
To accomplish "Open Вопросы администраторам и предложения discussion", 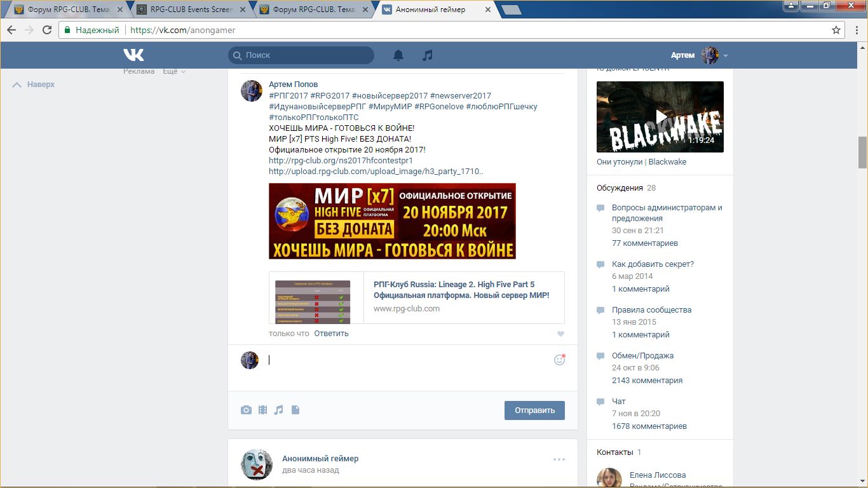I will tap(667, 213).
